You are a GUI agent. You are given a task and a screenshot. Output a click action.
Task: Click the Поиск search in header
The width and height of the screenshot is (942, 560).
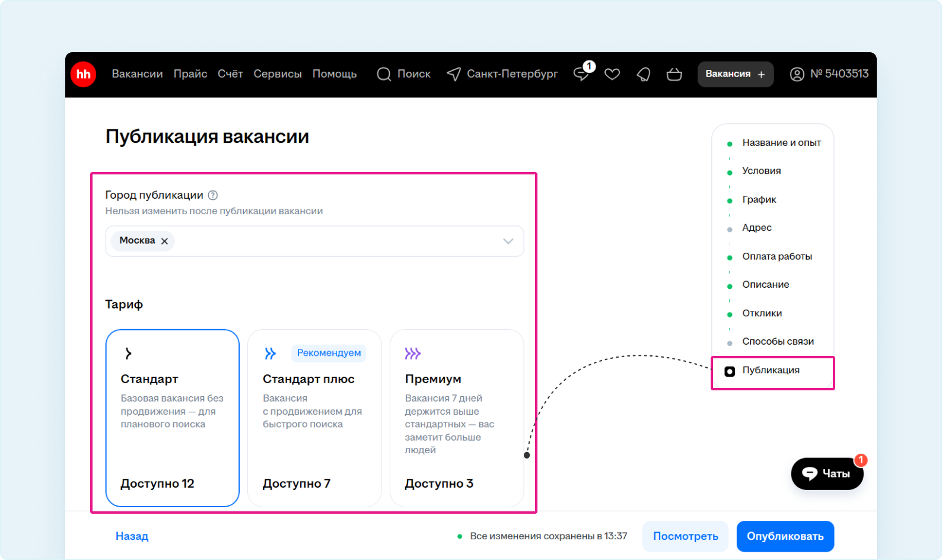[x=404, y=74]
